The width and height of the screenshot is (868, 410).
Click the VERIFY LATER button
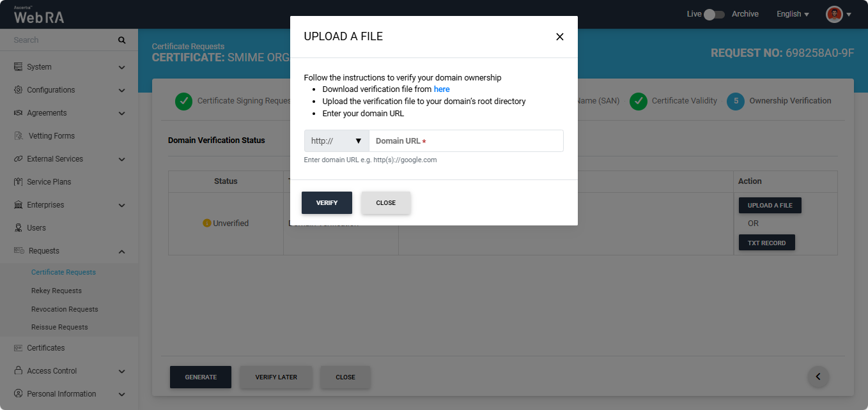point(276,377)
